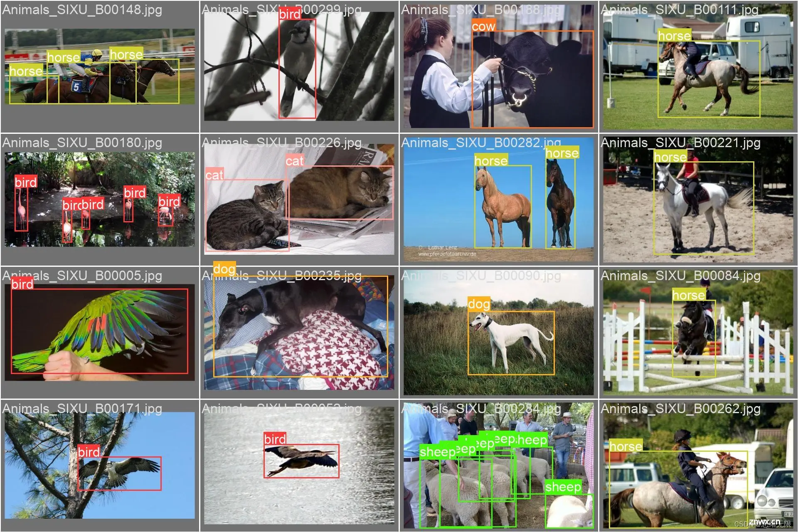Open the osprey in pine tree thumbnail
This screenshot has height=532, width=798.
(x=100, y=465)
